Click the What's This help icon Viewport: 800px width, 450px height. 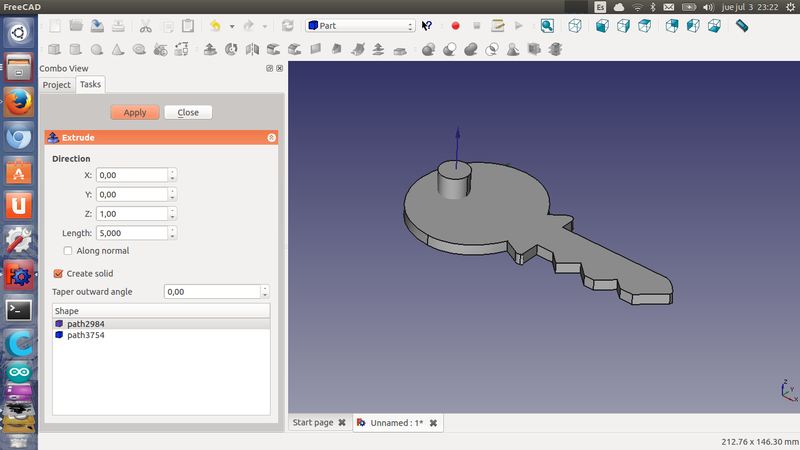(428, 26)
